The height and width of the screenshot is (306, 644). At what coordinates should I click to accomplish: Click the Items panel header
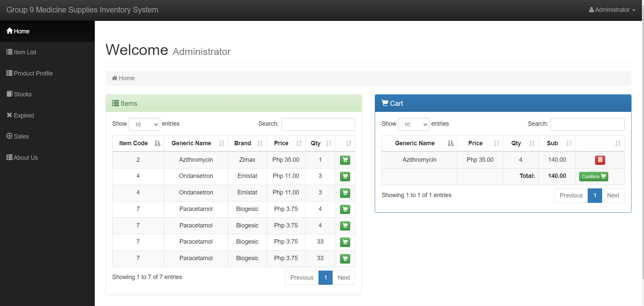(x=234, y=103)
